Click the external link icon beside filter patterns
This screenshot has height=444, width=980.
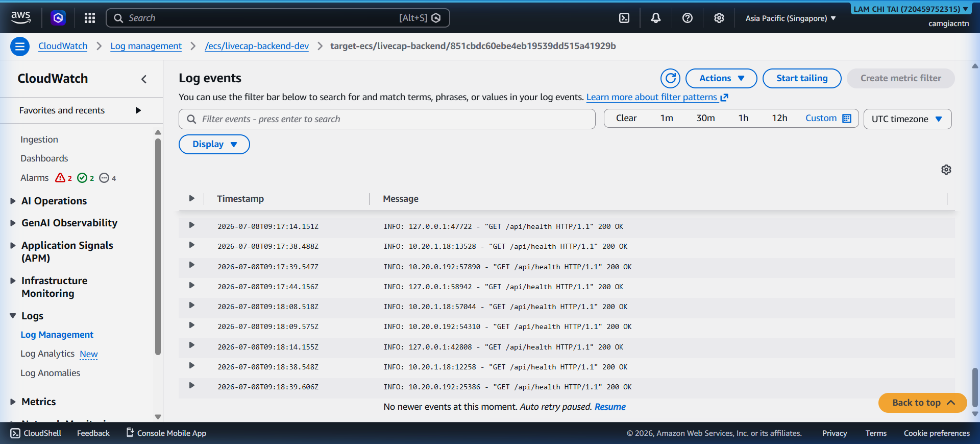[724, 97]
